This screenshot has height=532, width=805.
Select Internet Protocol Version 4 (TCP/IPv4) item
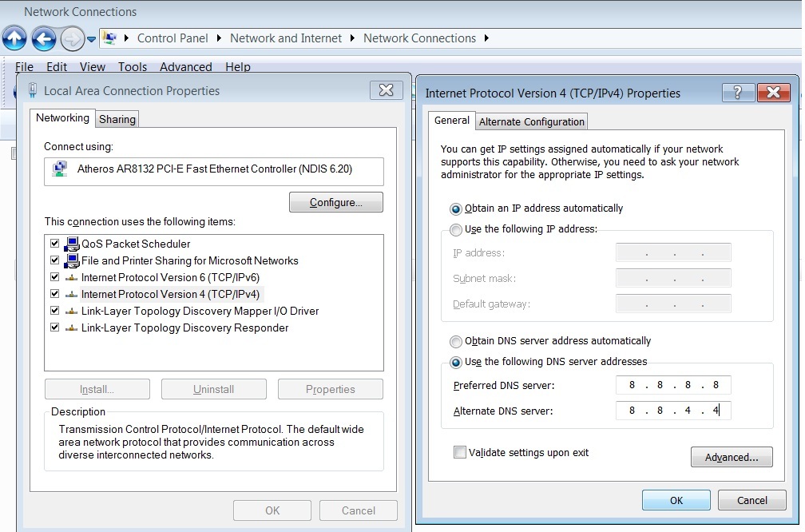[170, 294]
